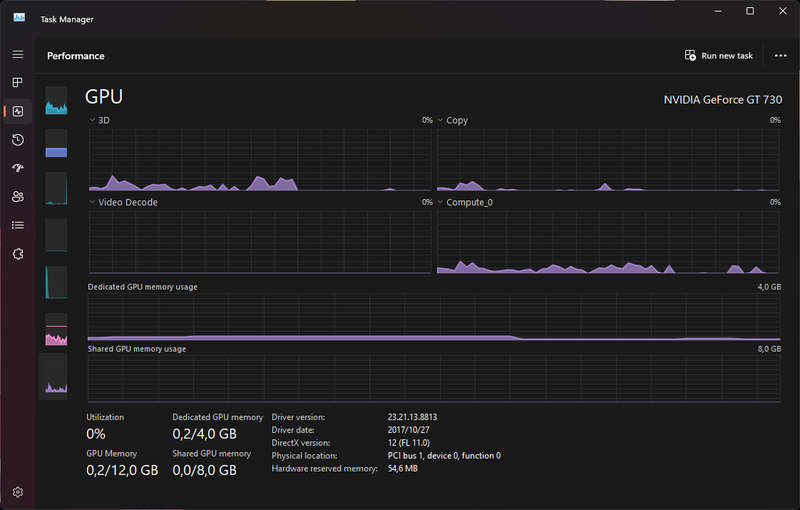Open Task Manager settings gear
The width and height of the screenshot is (800, 510).
pyautogui.click(x=18, y=492)
